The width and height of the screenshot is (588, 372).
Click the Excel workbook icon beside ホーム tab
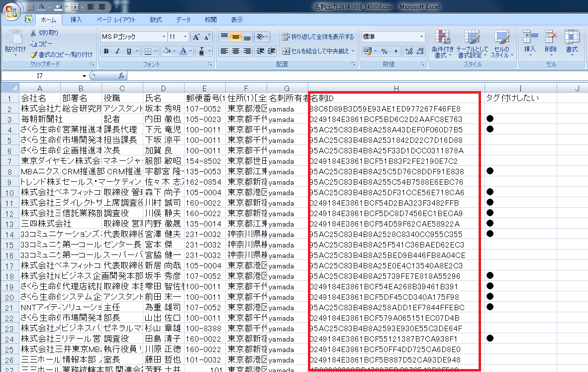tap(28, 19)
